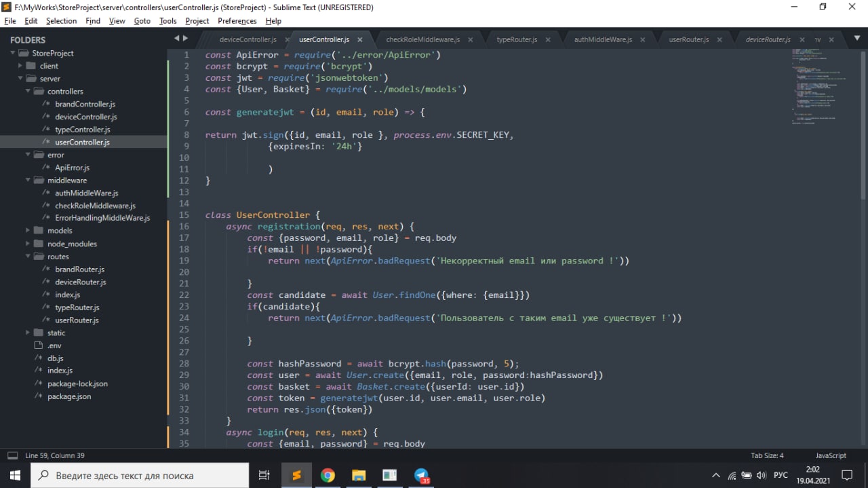Expand the static folder arrow

tap(28, 333)
